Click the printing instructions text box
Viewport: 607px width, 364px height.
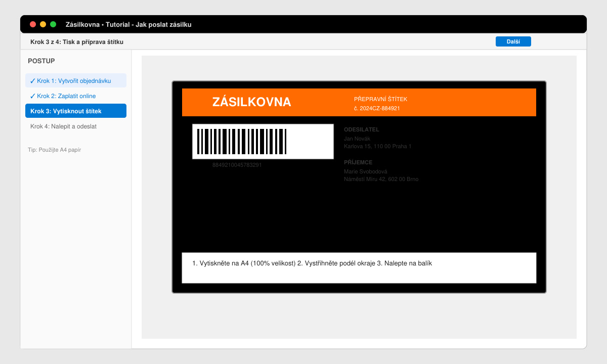(359, 268)
